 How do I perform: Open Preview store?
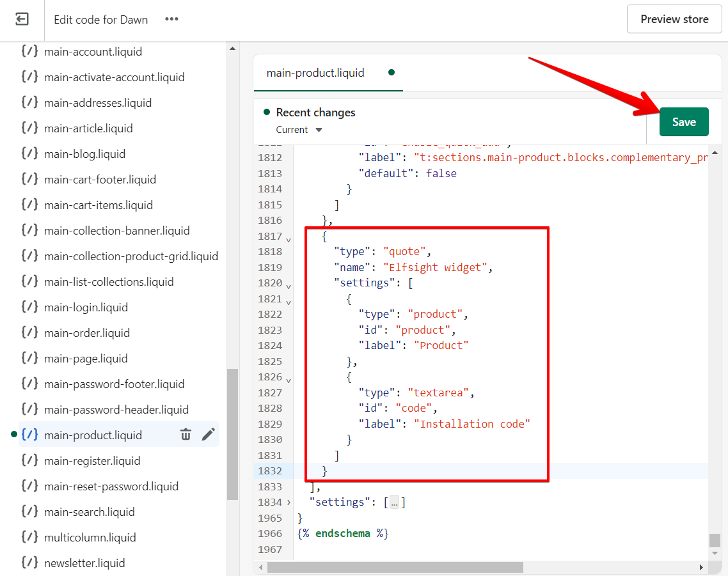coord(674,19)
